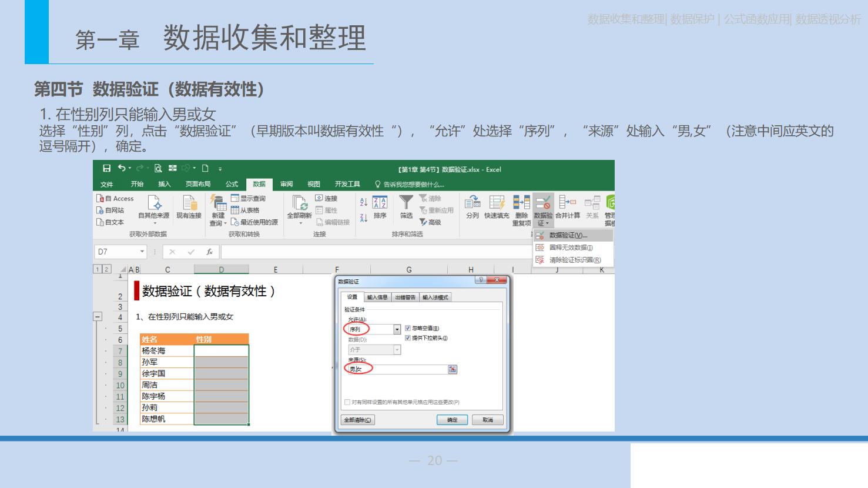Viewport: 868px width, 488px height.
Task: Select 清除验证标识圈 menu entry
Action: [x=573, y=260]
